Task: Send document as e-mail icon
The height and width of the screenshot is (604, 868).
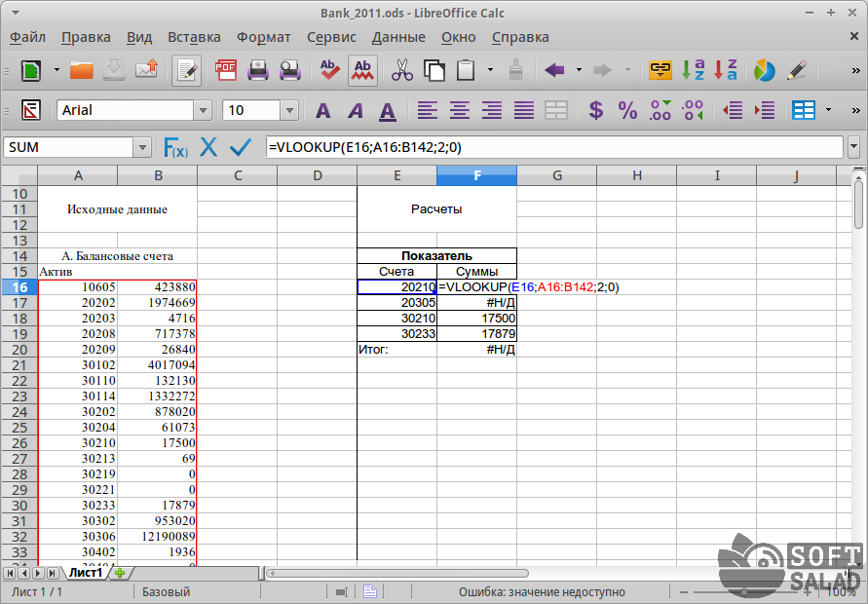Action: [147, 71]
